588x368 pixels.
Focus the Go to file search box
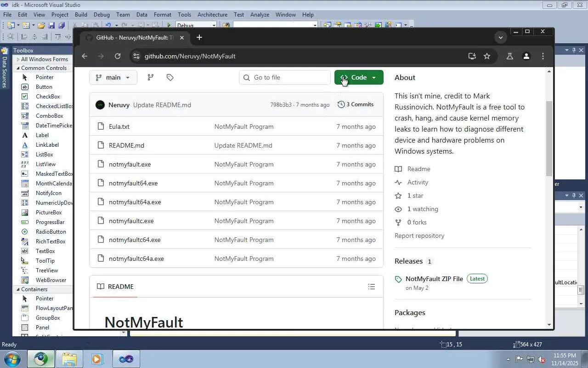click(285, 77)
